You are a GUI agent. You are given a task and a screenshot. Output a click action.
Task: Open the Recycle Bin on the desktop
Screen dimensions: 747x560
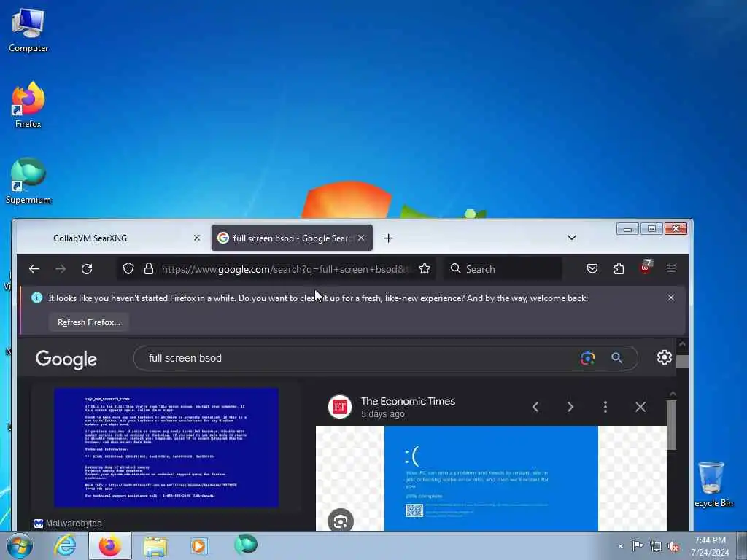(713, 484)
